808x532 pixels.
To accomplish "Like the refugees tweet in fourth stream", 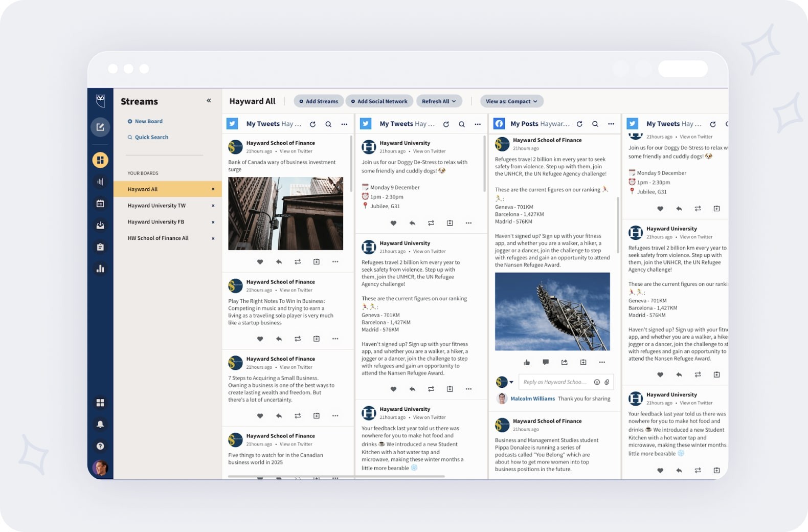I will (x=660, y=375).
